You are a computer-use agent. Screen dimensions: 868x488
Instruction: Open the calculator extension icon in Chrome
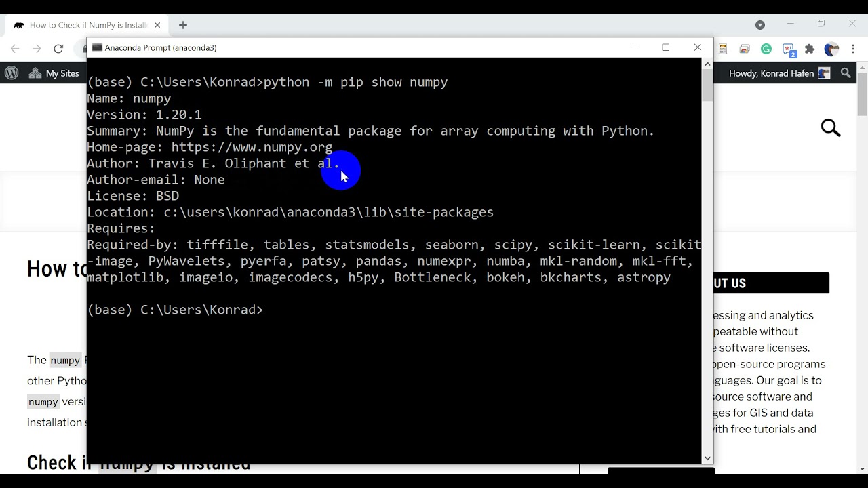point(723,49)
